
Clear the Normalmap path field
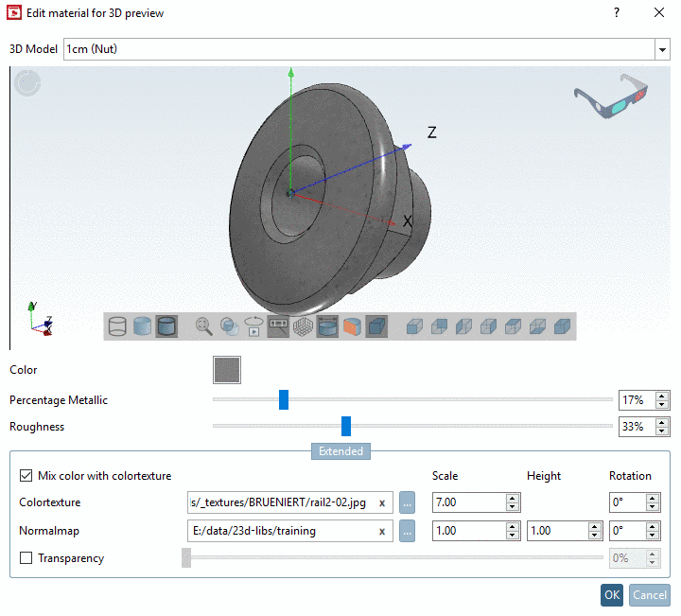pyautogui.click(x=381, y=531)
